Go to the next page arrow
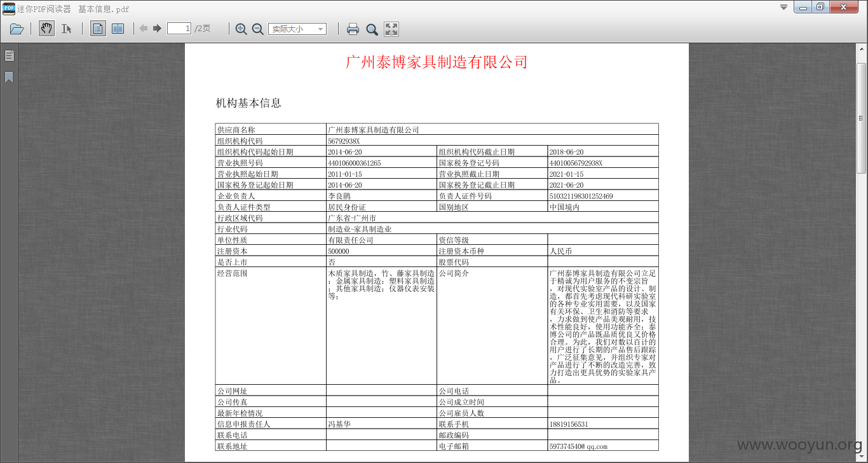Image resolution: width=868 pixels, height=463 pixels. click(x=157, y=29)
